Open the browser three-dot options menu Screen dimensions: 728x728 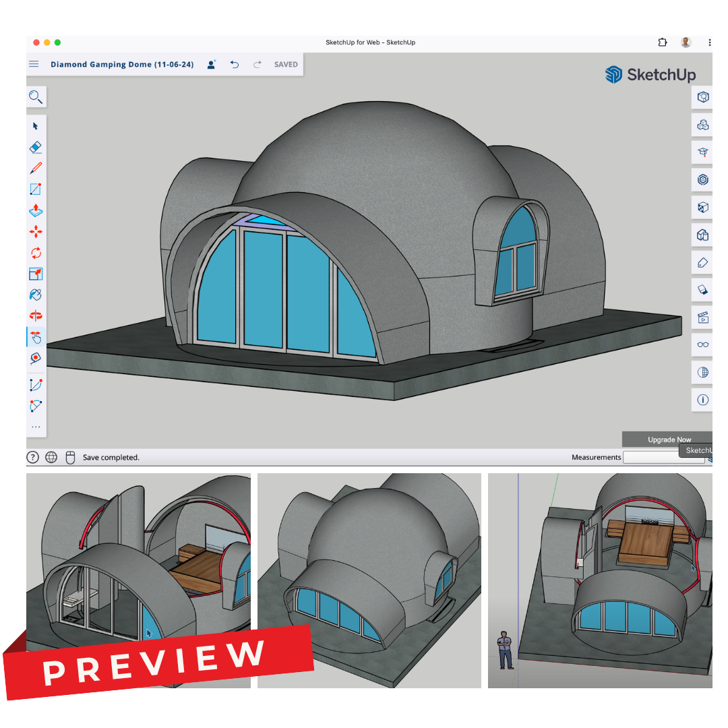(x=709, y=42)
